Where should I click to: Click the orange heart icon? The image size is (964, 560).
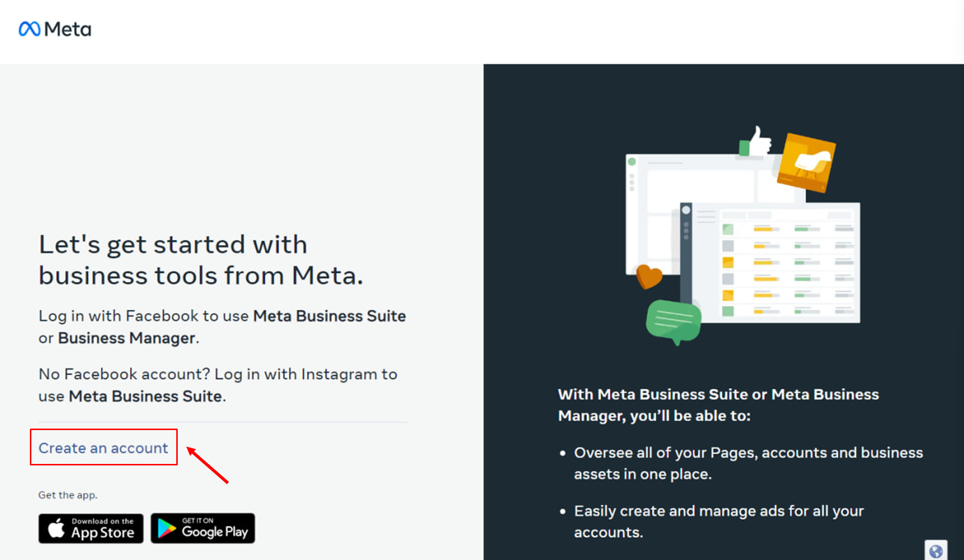[649, 276]
